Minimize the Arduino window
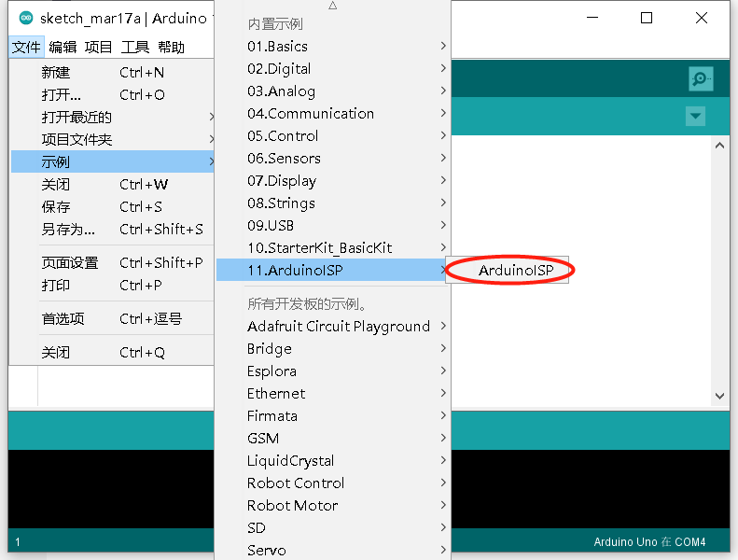Image resolution: width=738 pixels, height=560 pixels. pyautogui.click(x=592, y=18)
